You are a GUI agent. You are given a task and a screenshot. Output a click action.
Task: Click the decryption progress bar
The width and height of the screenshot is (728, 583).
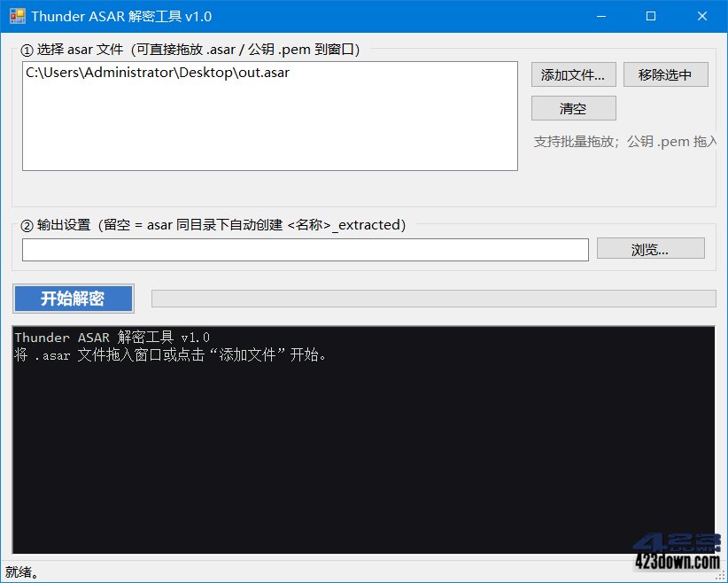[434, 299]
